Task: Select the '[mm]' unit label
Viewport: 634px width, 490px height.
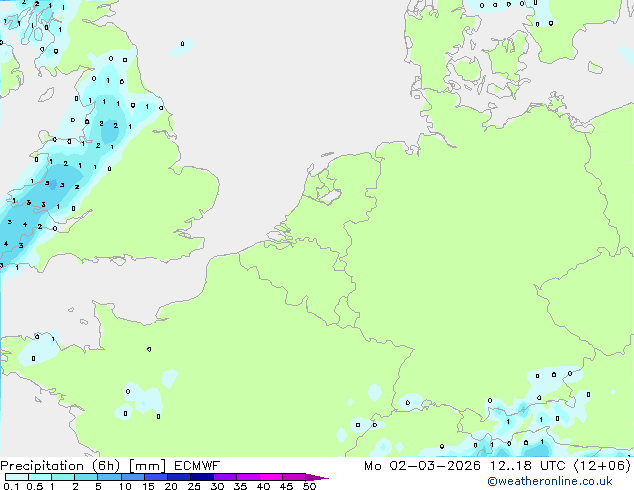Action: pos(147,466)
